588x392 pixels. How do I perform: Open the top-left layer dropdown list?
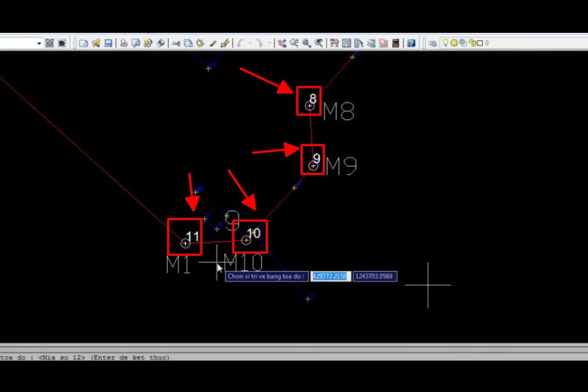point(39,43)
